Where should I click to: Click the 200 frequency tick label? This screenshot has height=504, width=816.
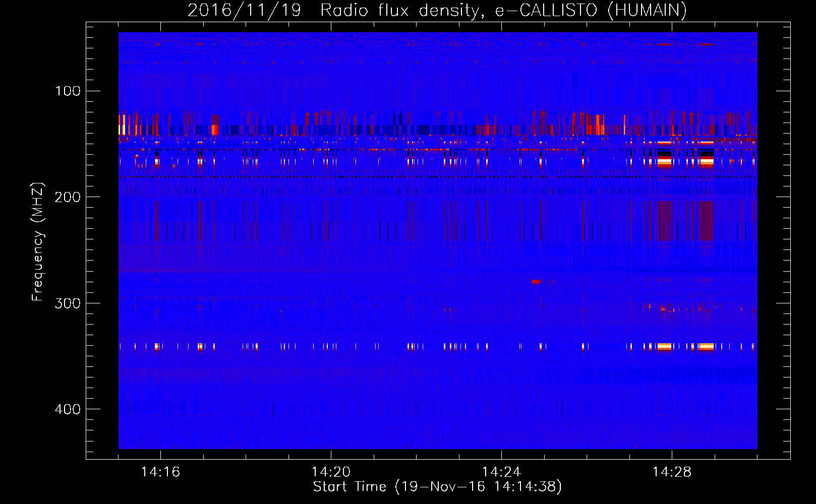point(68,197)
